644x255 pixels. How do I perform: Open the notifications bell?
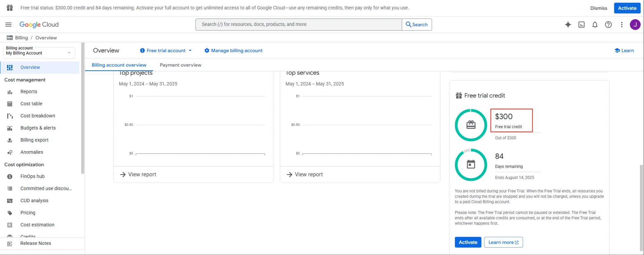tap(595, 25)
